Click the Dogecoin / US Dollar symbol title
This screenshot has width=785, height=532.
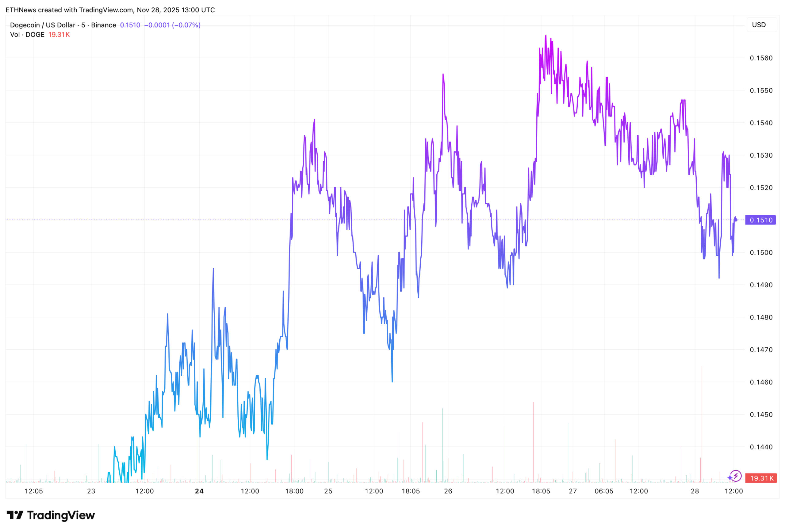43,25
